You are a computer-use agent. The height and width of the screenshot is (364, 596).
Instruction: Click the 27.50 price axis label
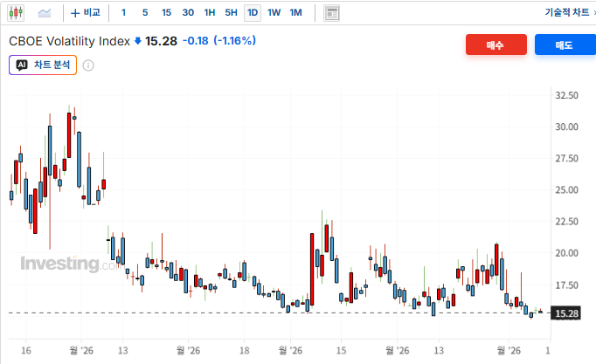(566, 158)
